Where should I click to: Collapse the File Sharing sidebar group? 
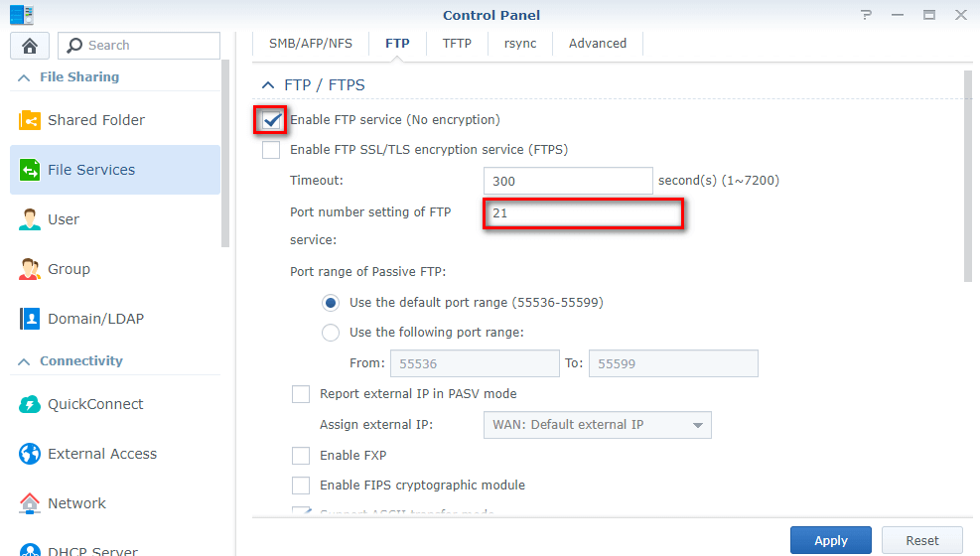[x=24, y=77]
